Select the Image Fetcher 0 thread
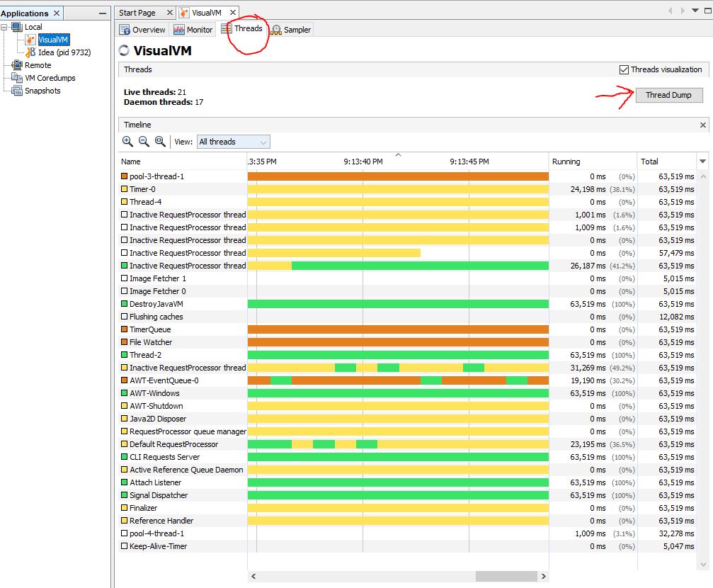 pos(409,291)
